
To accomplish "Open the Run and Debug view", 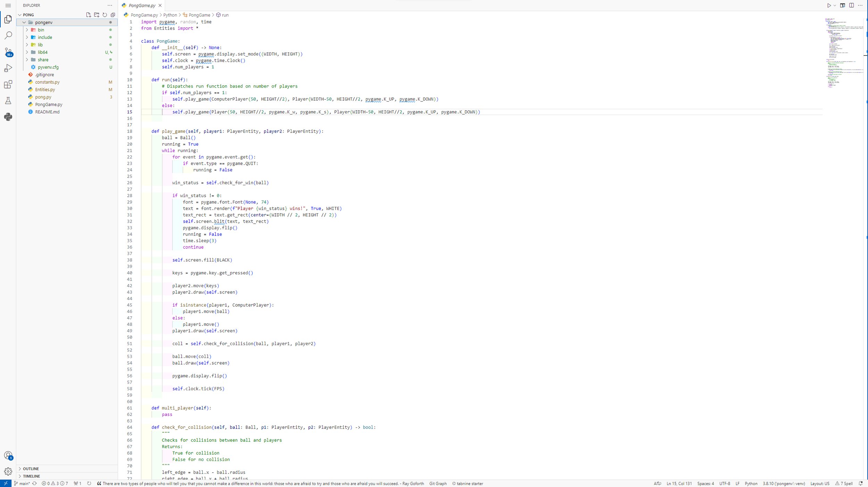I will click(x=8, y=68).
